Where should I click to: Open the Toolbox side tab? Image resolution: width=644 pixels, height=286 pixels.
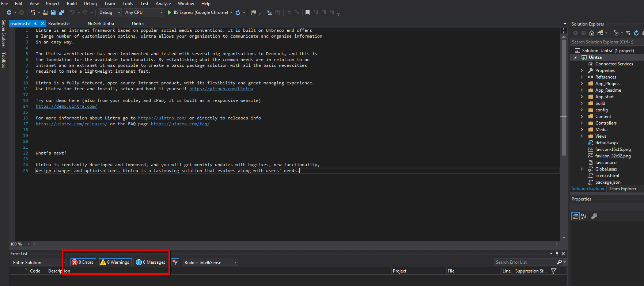tap(3, 60)
